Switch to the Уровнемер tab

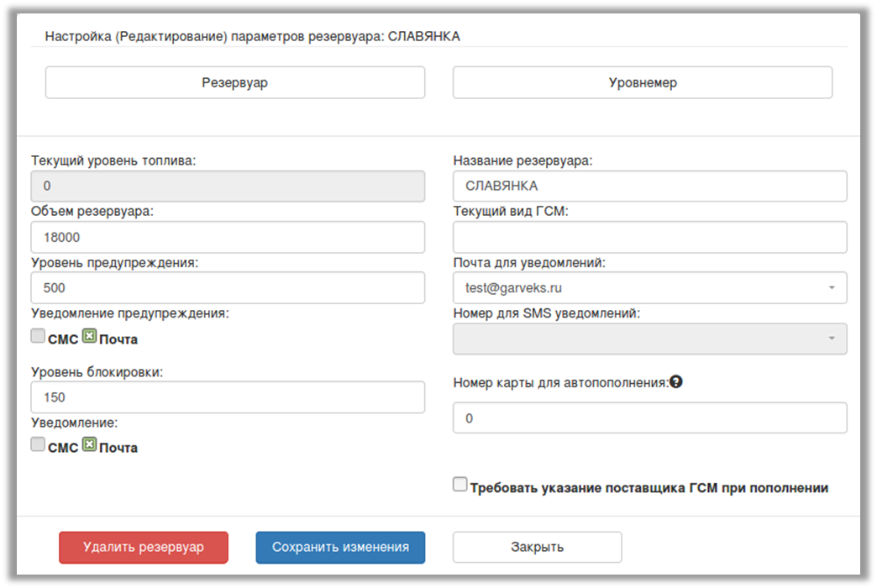643,82
